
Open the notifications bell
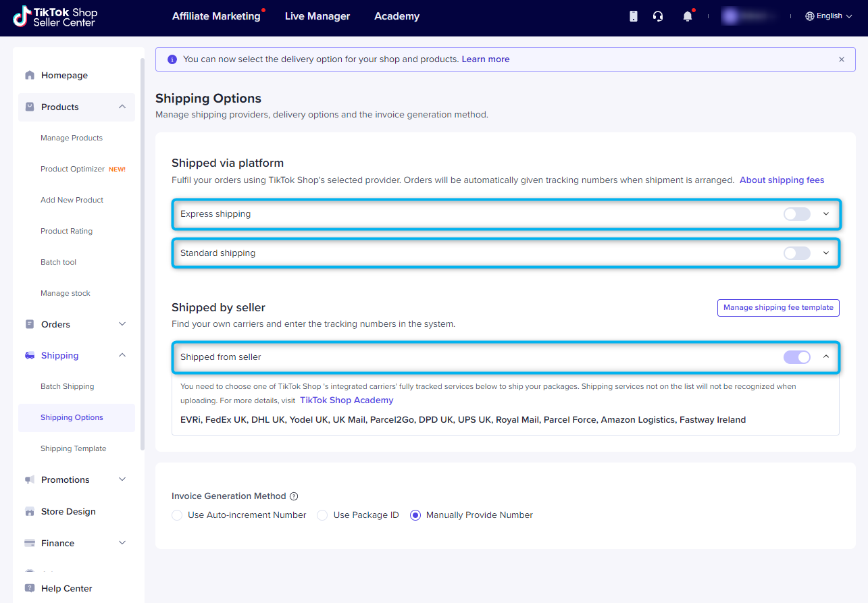click(688, 16)
